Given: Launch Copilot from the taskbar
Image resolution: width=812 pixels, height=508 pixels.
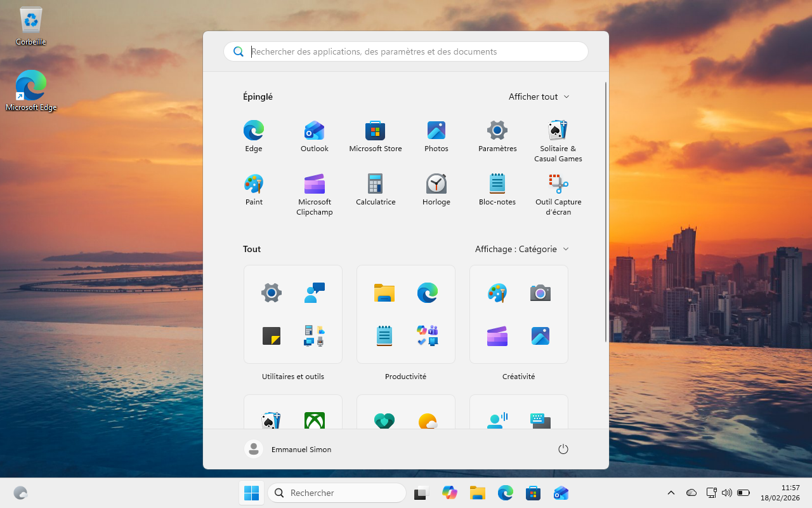Looking at the screenshot, I should (x=450, y=493).
